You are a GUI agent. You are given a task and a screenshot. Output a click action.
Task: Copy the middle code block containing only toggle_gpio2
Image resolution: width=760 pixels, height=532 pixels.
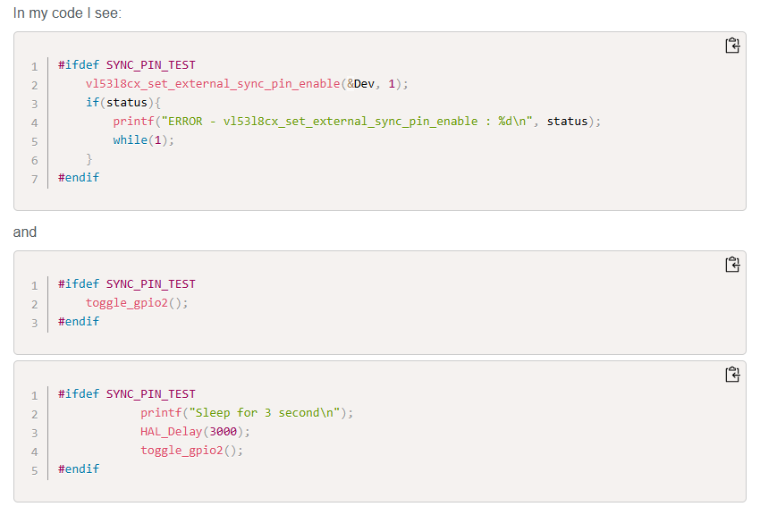click(x=731, y=264)
